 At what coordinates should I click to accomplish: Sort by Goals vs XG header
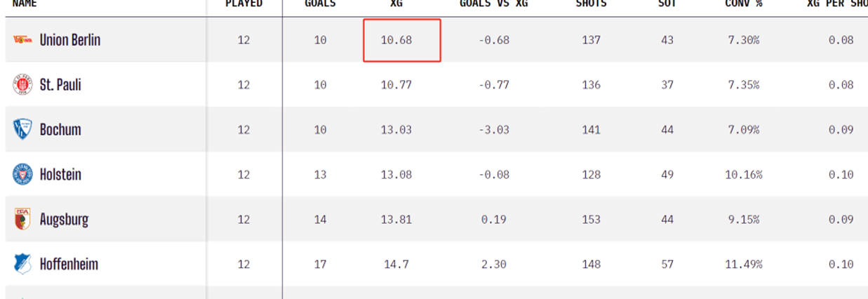[x=493, y=4]
